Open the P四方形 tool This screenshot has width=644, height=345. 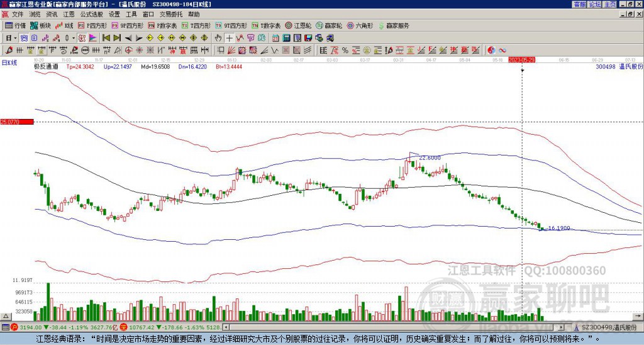(92, 25)
